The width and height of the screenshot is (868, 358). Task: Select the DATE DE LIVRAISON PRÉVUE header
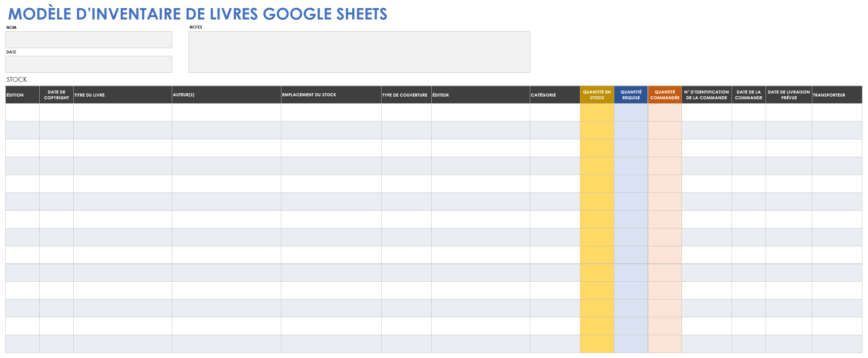[x=789, y=95]
